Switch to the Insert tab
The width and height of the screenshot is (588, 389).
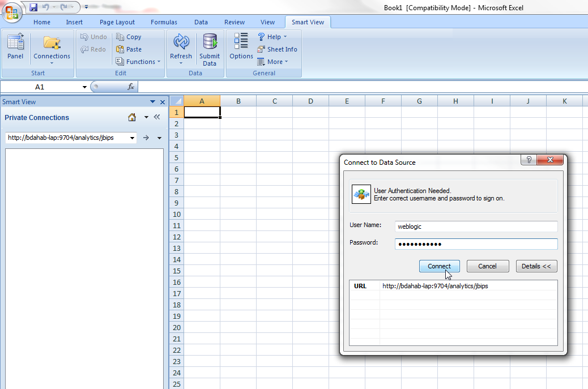pyautogui.click(x=74, y=22)
